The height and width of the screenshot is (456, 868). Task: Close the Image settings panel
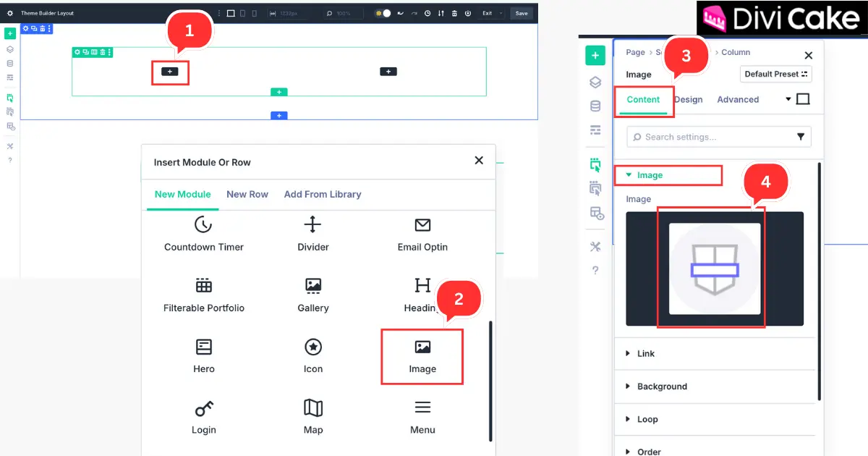809,56
